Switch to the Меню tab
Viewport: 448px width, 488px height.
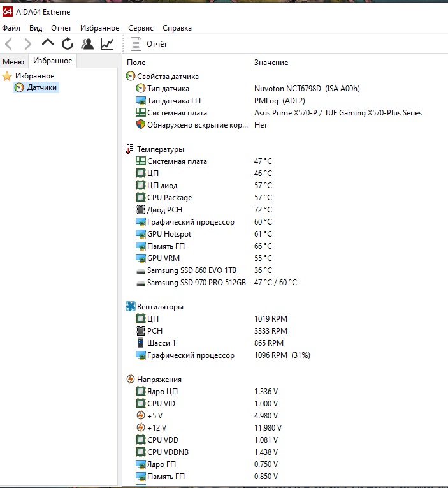(x=13, y=61)
